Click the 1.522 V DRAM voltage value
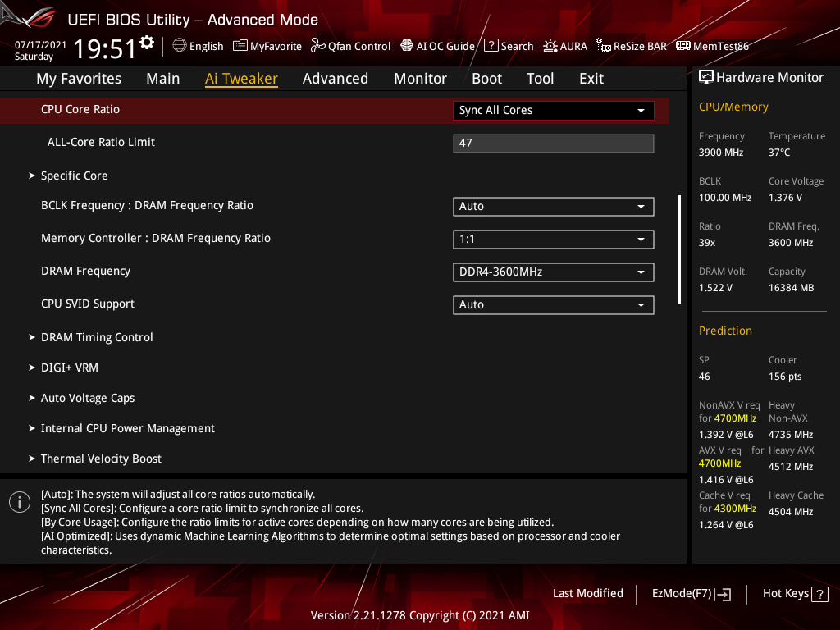Screen dimensions: 840x630 coord(715,288)
